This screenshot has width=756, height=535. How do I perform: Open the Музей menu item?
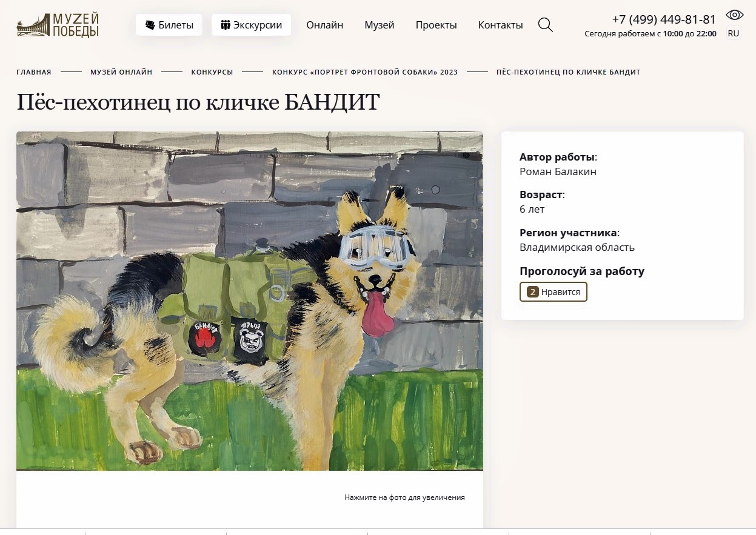[x=380, y=25]
